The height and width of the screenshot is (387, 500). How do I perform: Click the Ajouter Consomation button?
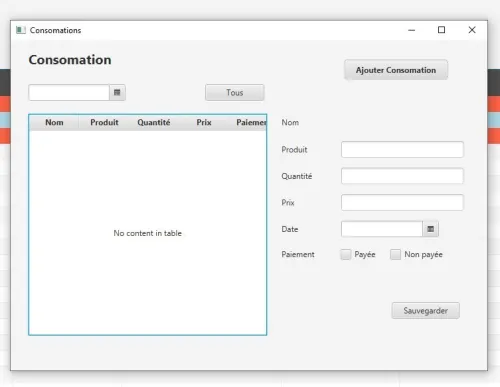pyautogui.click(x=396, y=70)
